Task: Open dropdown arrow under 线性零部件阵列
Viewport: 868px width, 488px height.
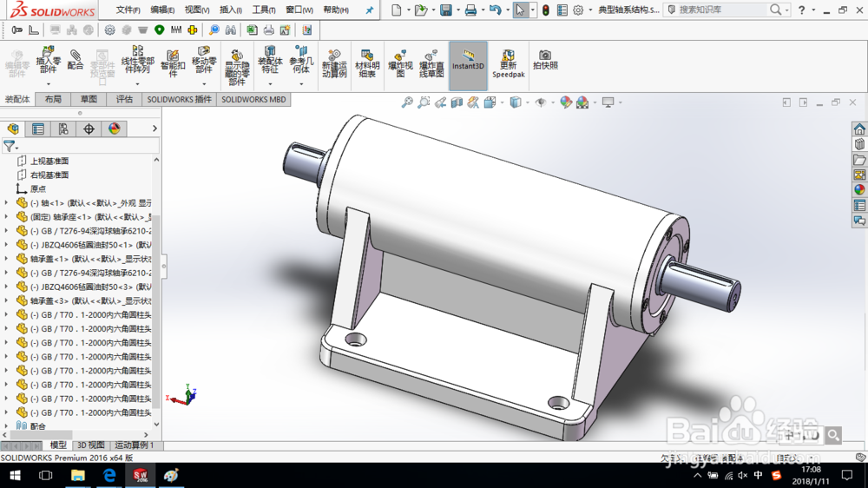Action: point(137,84)
